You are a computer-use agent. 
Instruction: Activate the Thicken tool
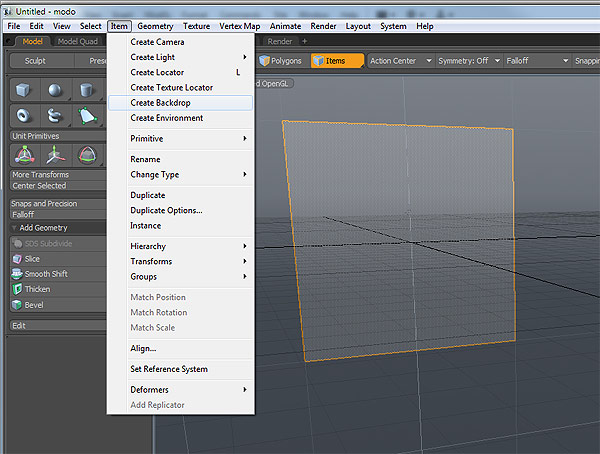[x=39, y=289]
